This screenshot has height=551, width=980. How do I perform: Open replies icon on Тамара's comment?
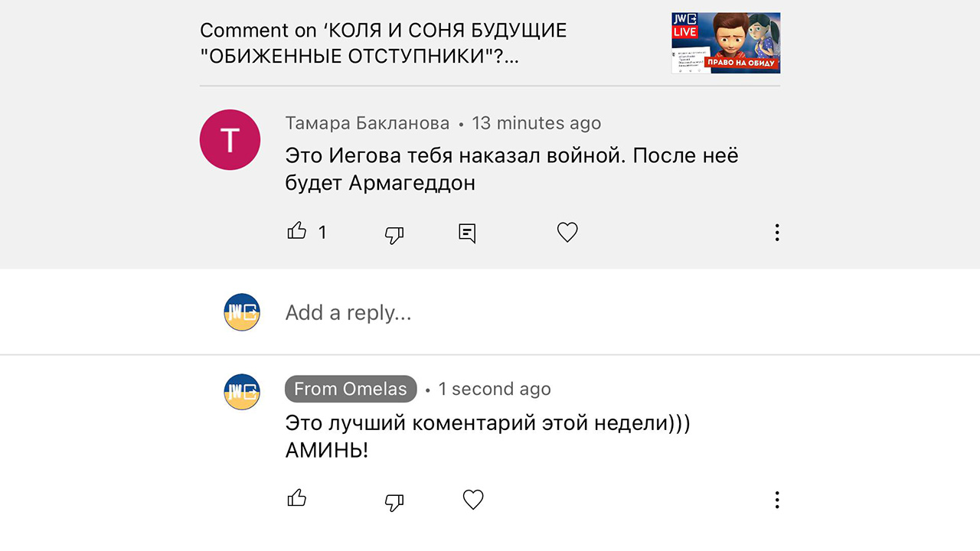[467, 233]
